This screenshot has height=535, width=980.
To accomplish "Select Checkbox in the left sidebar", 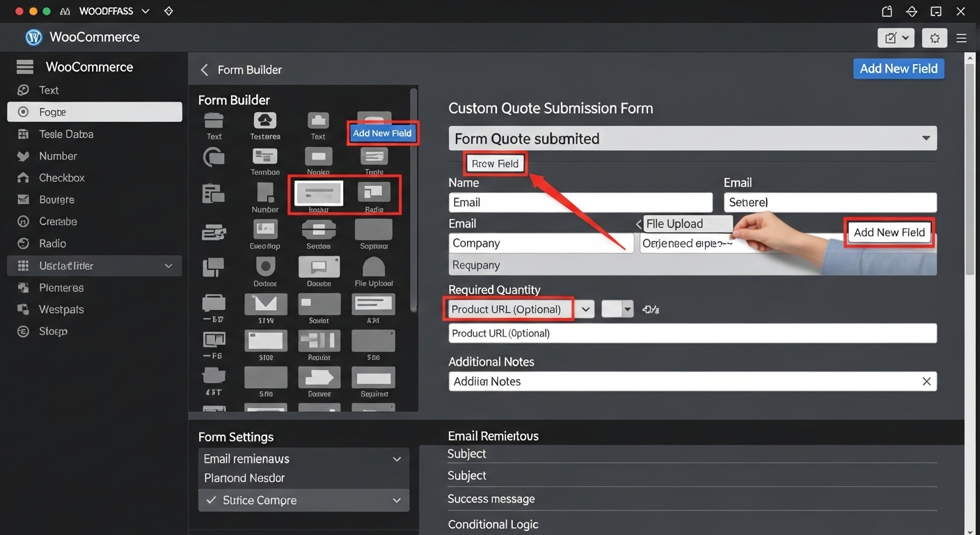I will pos(61,178).
